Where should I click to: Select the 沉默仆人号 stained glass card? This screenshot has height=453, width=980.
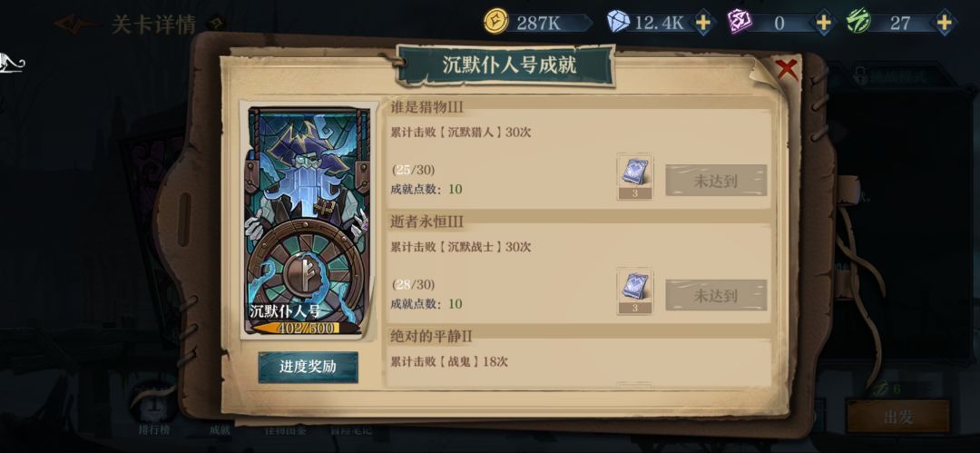coord(309,221)
